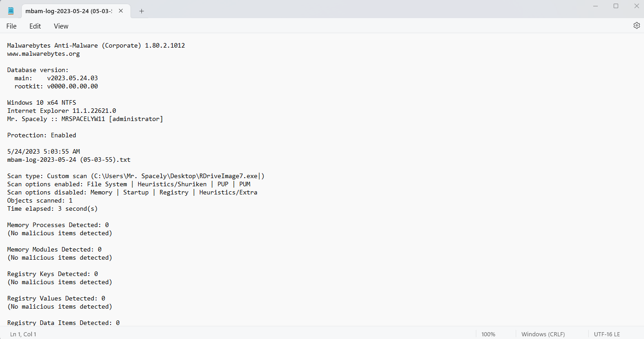This screenshot has height=339, width=644.
Task: Click the 'Database version:' line
Action: click(x=38, y=70)
